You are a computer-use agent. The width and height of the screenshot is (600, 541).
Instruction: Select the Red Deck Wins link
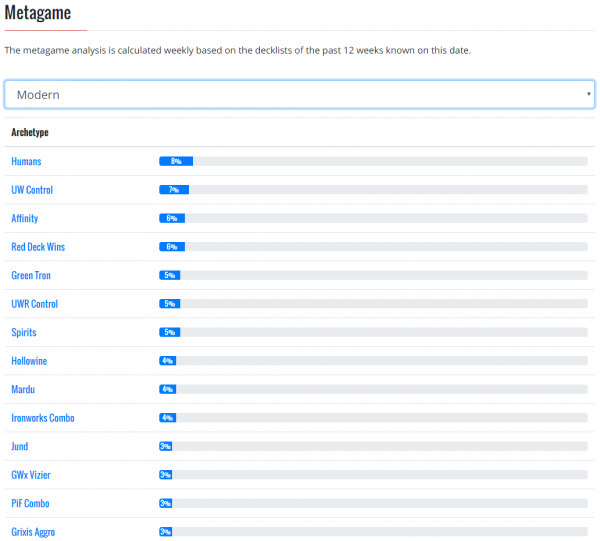tap(38, 247)
